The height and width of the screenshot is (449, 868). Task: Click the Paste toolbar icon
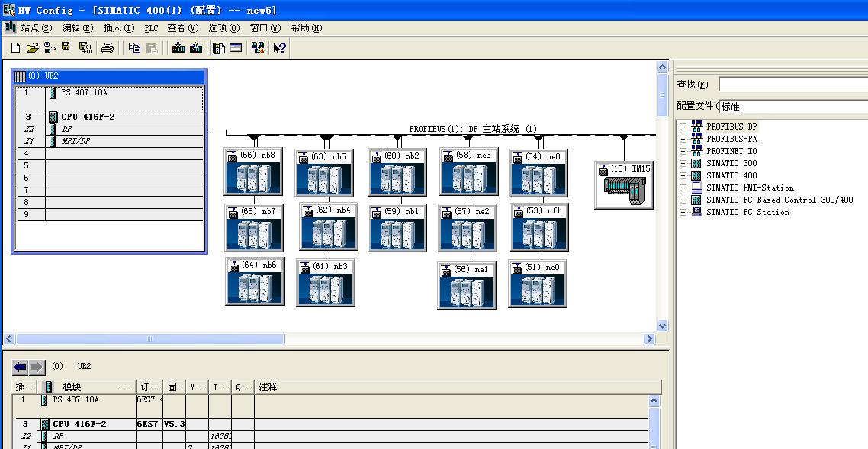click(152, 48)
